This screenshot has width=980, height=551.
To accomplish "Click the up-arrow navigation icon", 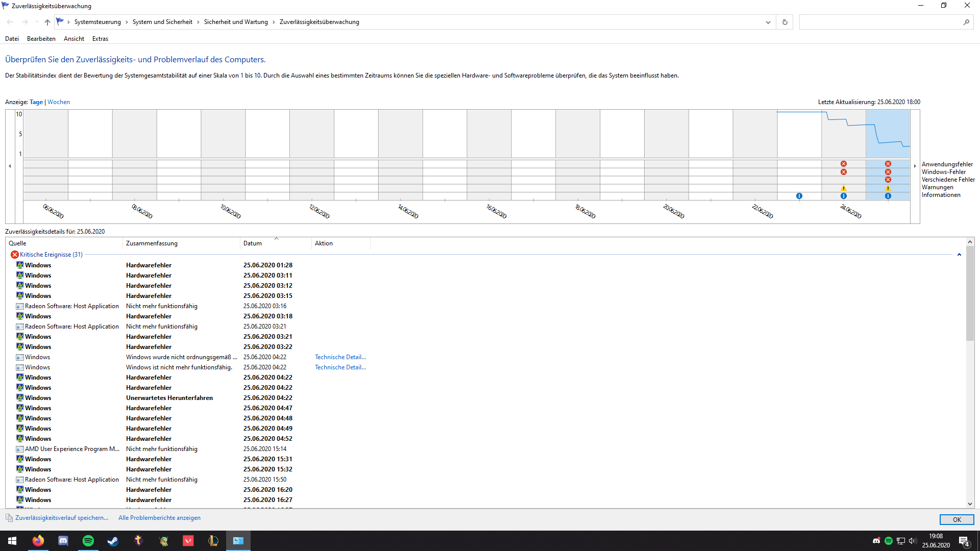I will point(47,22).
